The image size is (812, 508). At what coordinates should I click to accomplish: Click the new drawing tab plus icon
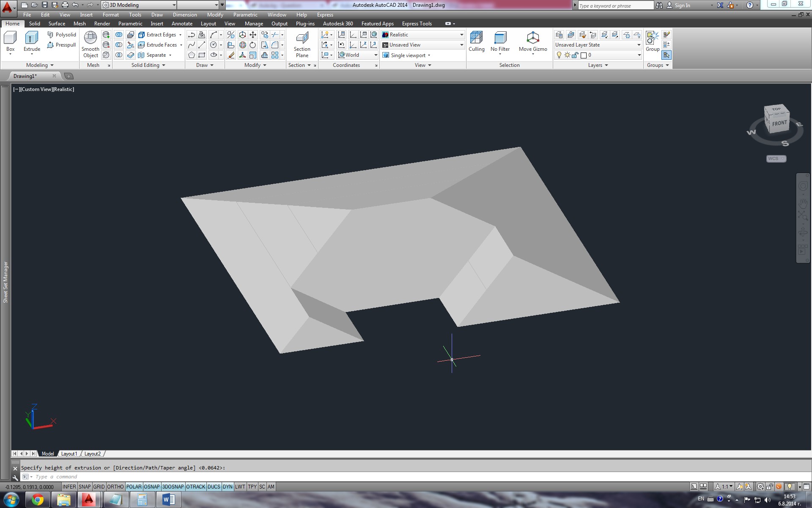(69, 76)
